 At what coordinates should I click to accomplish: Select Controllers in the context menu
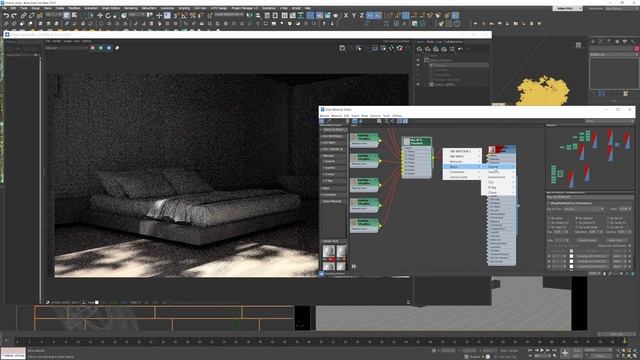click(x=462, y=172)
